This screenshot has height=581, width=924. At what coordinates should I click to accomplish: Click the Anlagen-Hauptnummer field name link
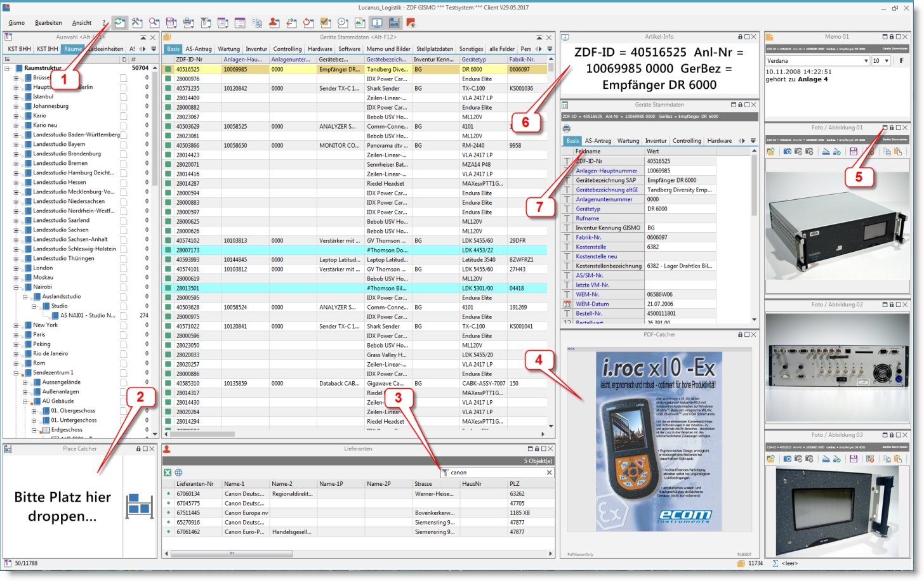[606, 171]
